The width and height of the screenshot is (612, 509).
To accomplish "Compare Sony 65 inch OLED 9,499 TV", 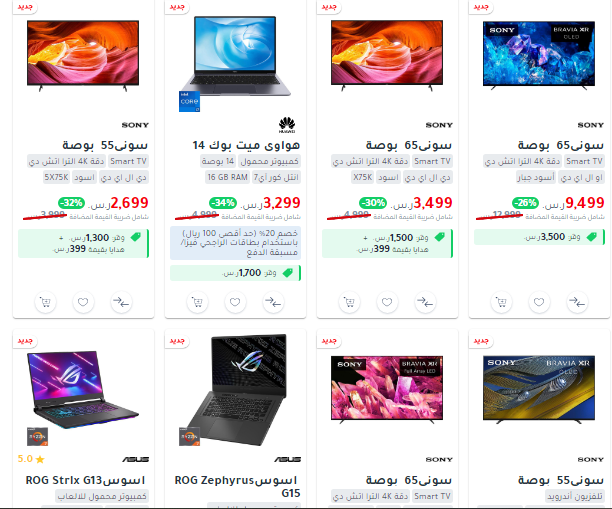I will 577,302.
